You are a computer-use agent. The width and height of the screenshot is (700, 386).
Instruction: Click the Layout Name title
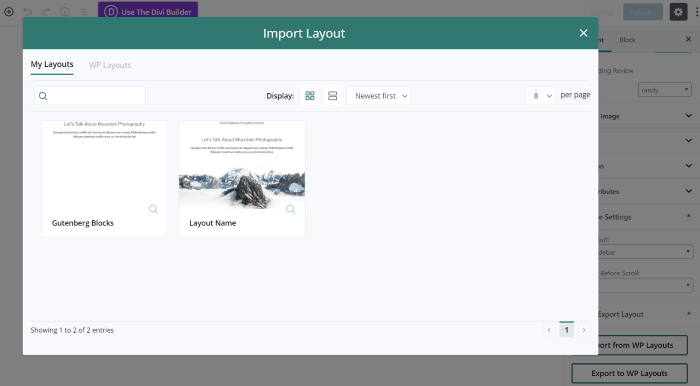(x=212, y=223)
